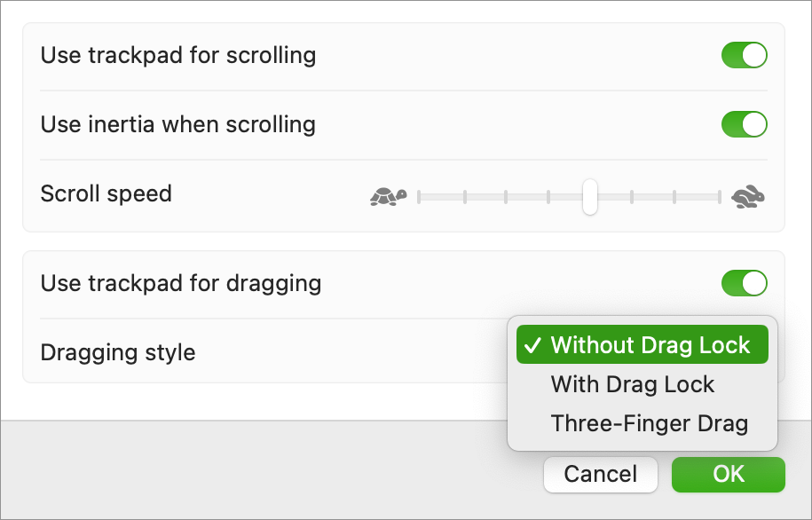812x520 pixels.
Task: Click the turtle slow-speed icon
Action: pyautogui.click(x=389, y=196)
